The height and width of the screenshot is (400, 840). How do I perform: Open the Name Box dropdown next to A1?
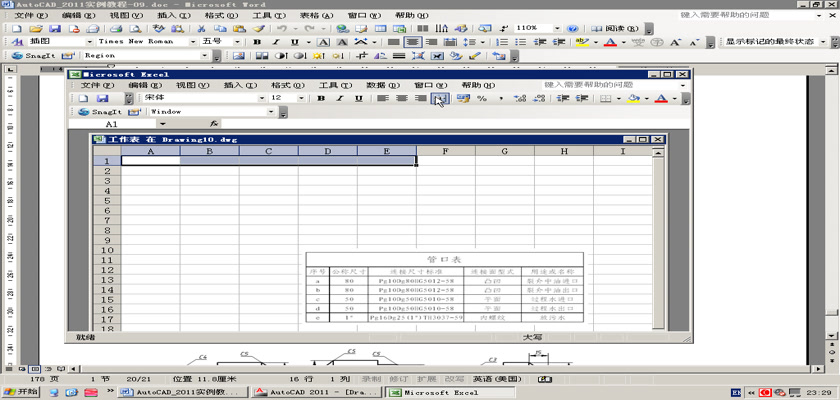(x=163, y=124)
